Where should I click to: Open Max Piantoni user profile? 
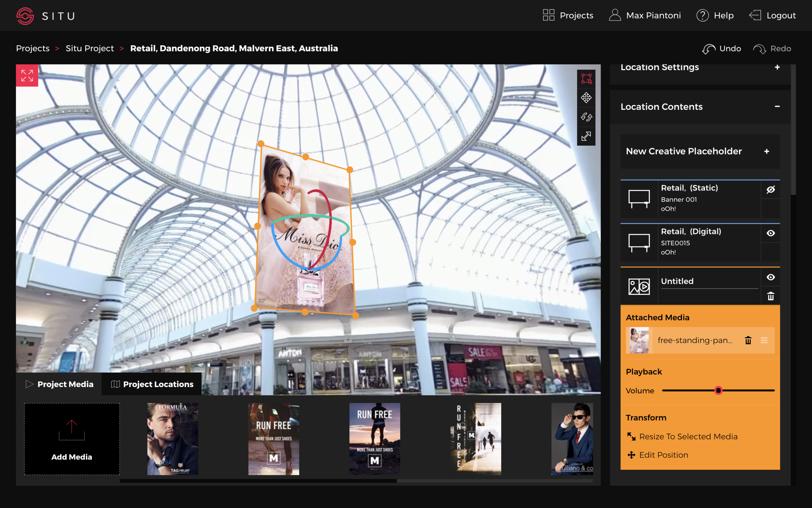645,16
